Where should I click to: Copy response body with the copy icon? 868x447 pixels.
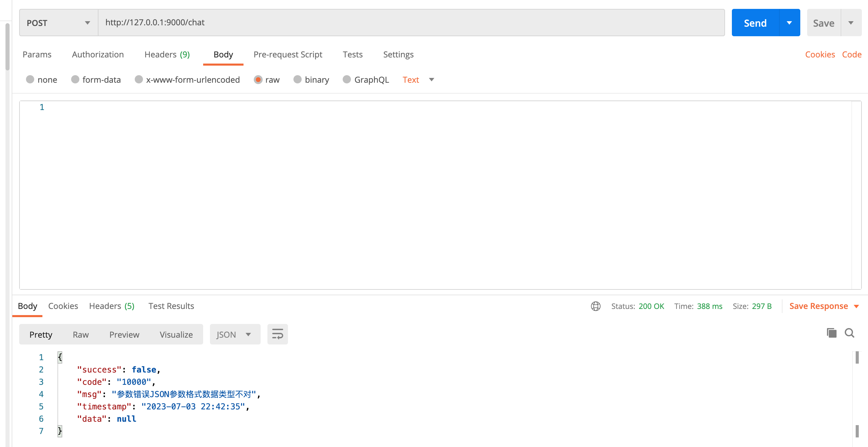point(831,333)
